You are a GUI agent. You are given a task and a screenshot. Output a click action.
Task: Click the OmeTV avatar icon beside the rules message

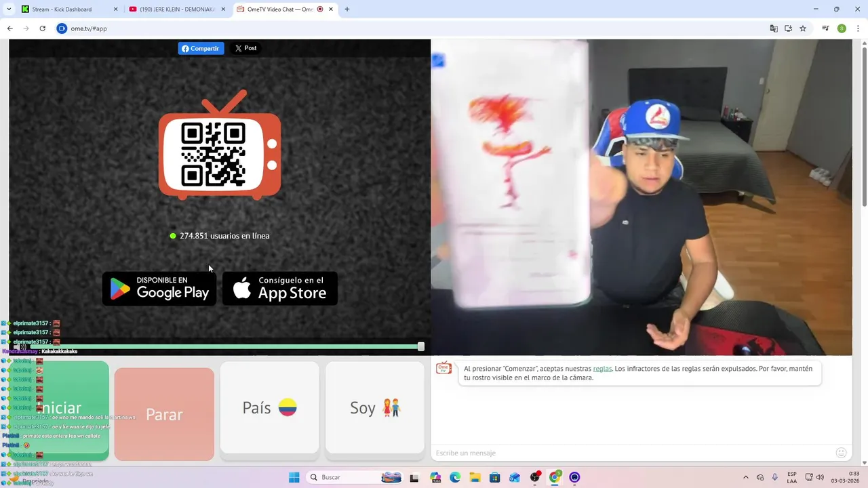pos(443,368)
